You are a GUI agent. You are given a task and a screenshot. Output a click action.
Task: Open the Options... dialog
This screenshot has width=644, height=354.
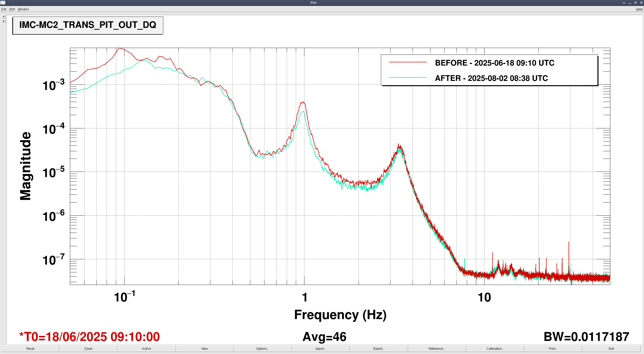(263, 348)
